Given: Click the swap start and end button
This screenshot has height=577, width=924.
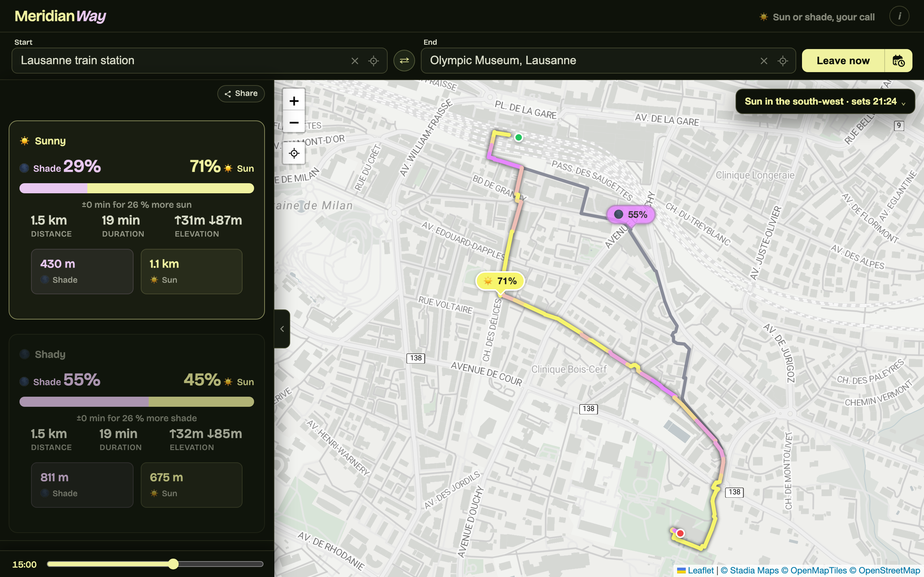Looking at the screenshot, I should 404,60.
